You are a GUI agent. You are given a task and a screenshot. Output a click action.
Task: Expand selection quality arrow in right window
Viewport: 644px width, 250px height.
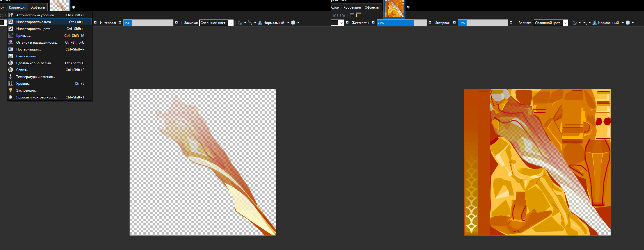pyautogui.click(x=633, y=23)
